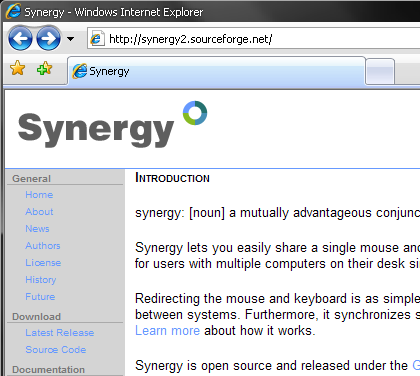Open the Authors sidebar link
The height and width of the screenshot is (376, 420).
(x=43, y=246)
